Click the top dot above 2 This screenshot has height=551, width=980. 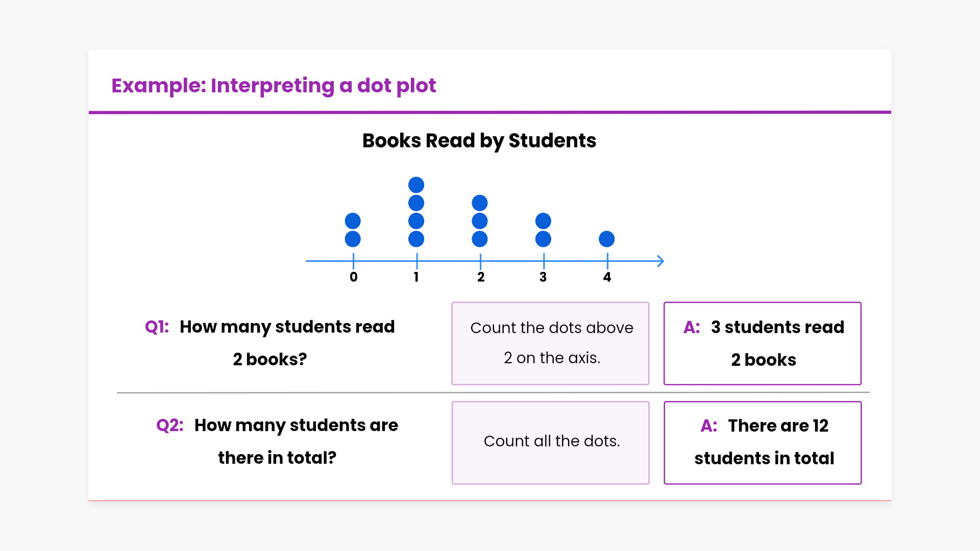click(x=479, y=203)
